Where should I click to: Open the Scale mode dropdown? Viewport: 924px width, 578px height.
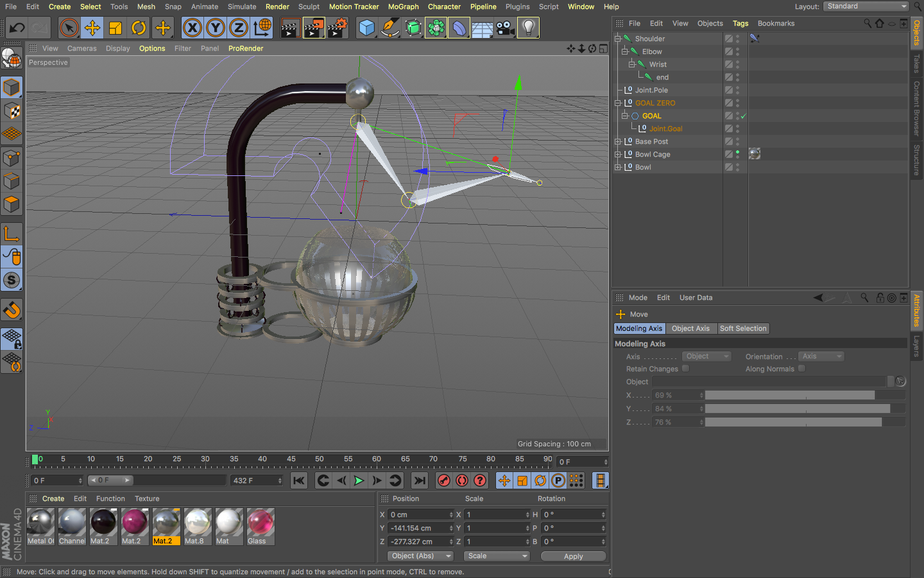click(497, 556)
